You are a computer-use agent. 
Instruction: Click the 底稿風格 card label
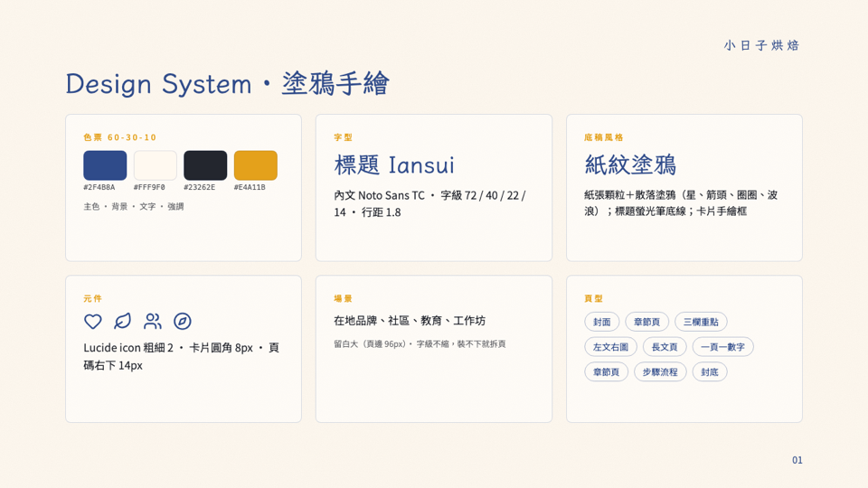(603, 137)
